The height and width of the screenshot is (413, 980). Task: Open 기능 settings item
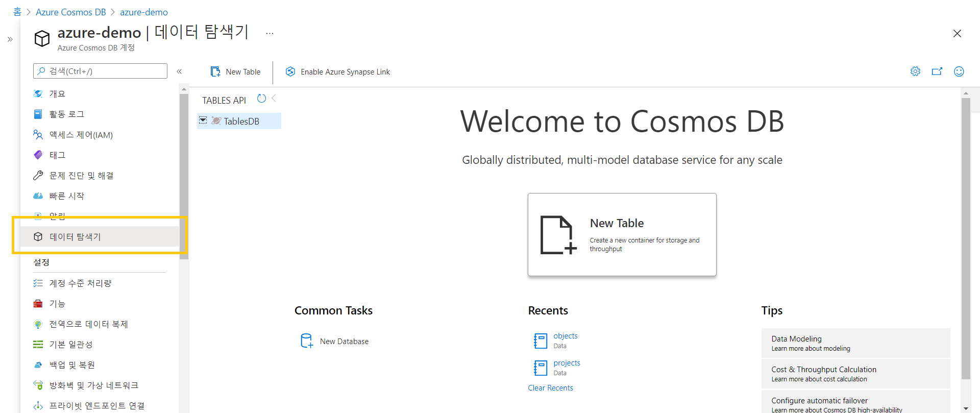click(x=100, y=304)
